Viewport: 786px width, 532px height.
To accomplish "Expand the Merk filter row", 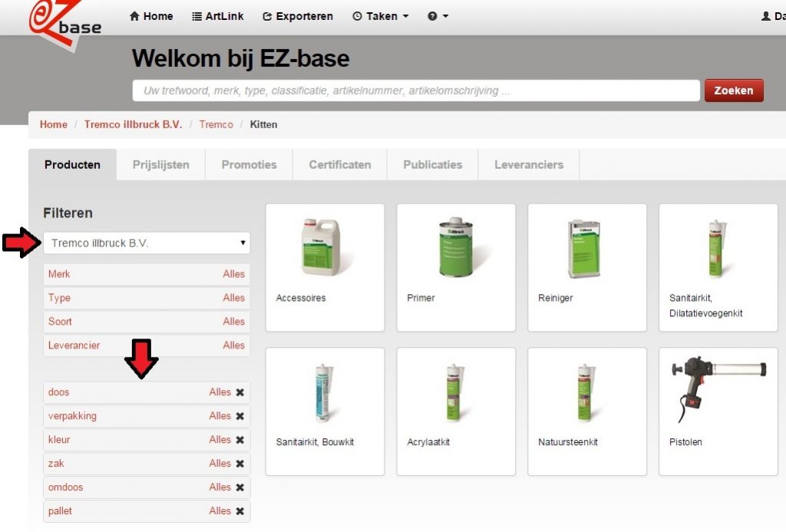I will 147,274.
